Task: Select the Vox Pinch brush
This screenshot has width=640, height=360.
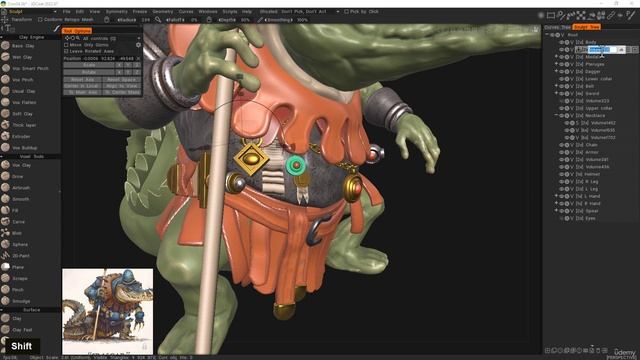Action: (22, 80)
